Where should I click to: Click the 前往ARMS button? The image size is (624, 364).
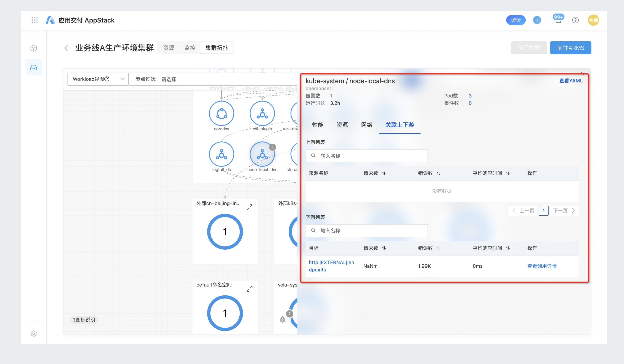click(x=570, y=48)
